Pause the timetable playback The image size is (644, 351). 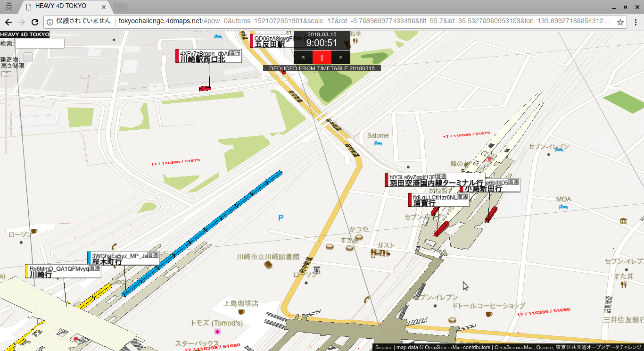pos(322,57)
